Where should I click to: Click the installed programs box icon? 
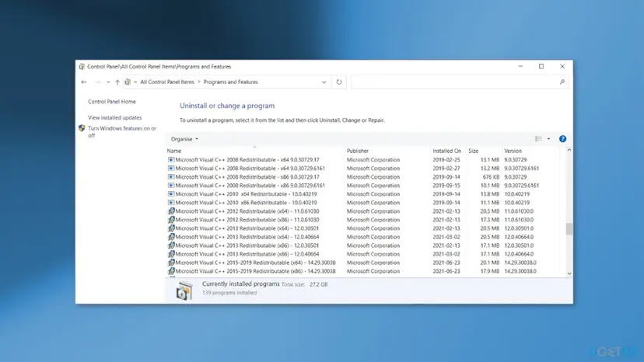pos(184,291)
